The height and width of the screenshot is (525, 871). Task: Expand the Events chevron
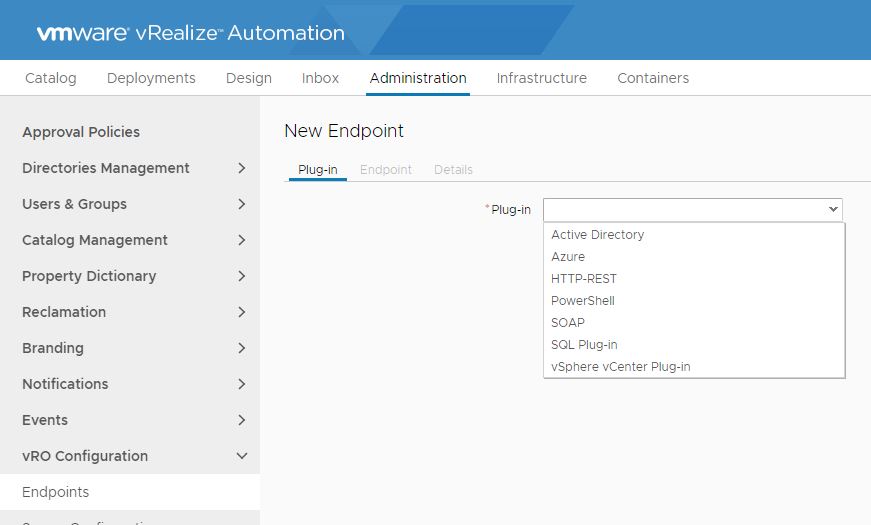pyautogui.click(x=242, y=420)
